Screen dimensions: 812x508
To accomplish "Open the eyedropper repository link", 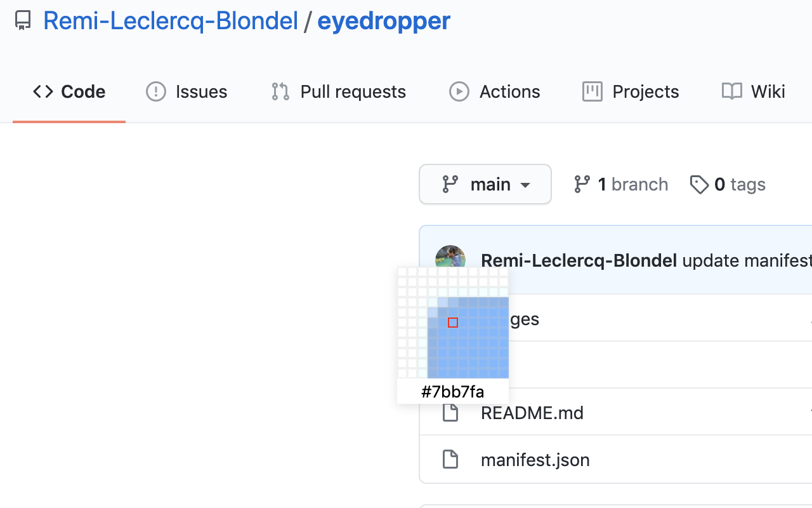I will point(383,20).
